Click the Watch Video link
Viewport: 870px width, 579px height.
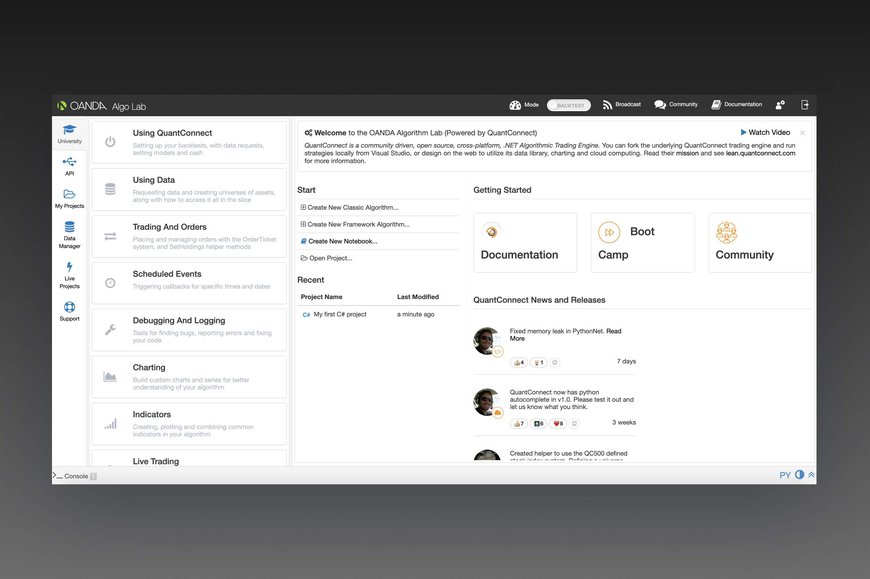765,132
